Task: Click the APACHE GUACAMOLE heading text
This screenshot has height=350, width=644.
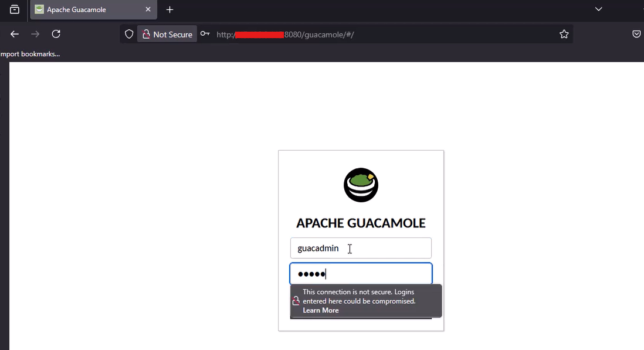Action: tap(361, 223)
